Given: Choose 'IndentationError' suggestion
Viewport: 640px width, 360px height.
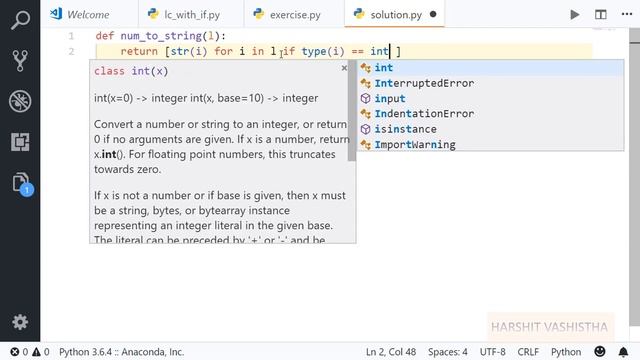Looking at the screenshot, I should [x=491, y=113].
